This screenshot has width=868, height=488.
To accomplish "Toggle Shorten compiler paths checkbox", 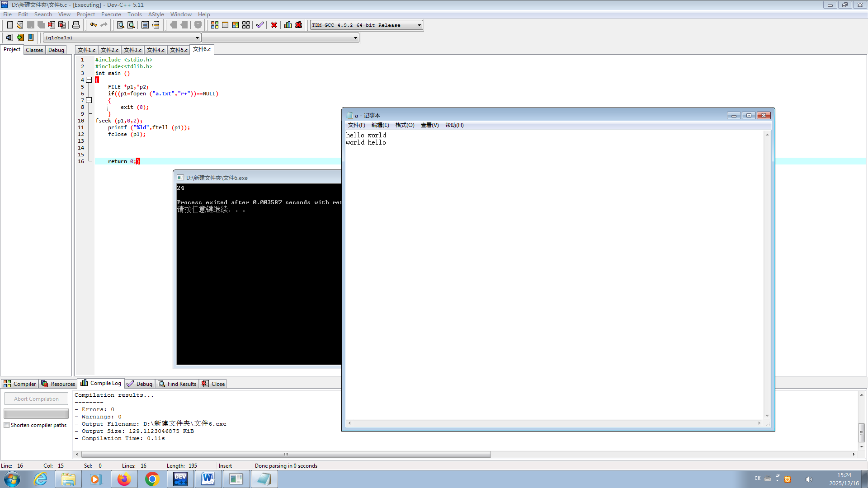I will pyautogui.click(x=7, y=425).
